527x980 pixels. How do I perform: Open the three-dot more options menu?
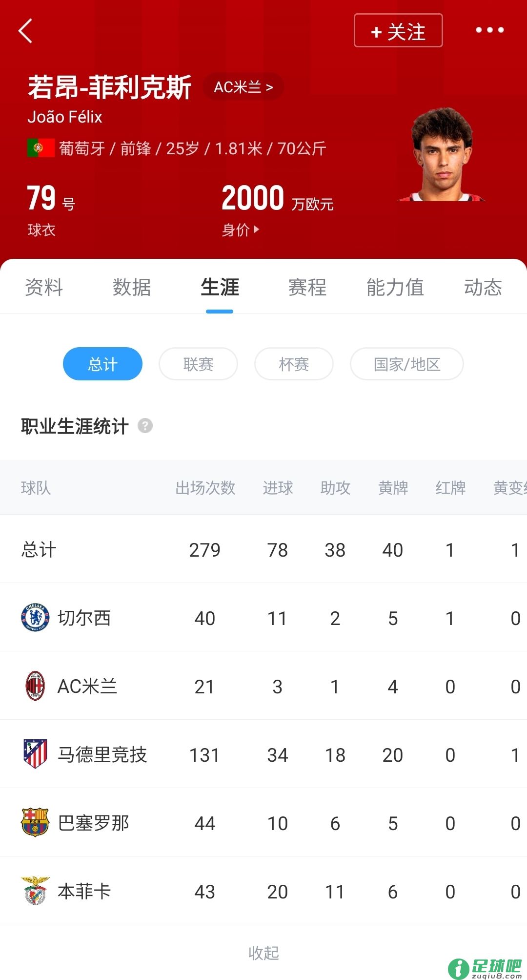click(489, 30)
